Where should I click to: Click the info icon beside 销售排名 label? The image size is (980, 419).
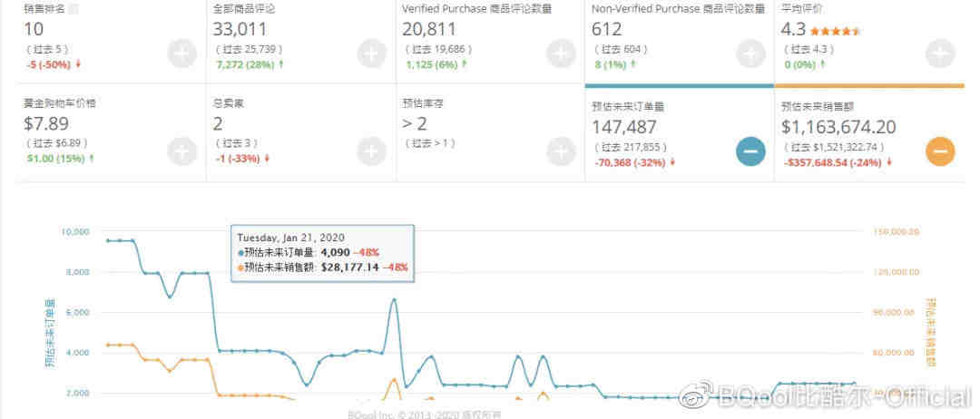point(73,9)
